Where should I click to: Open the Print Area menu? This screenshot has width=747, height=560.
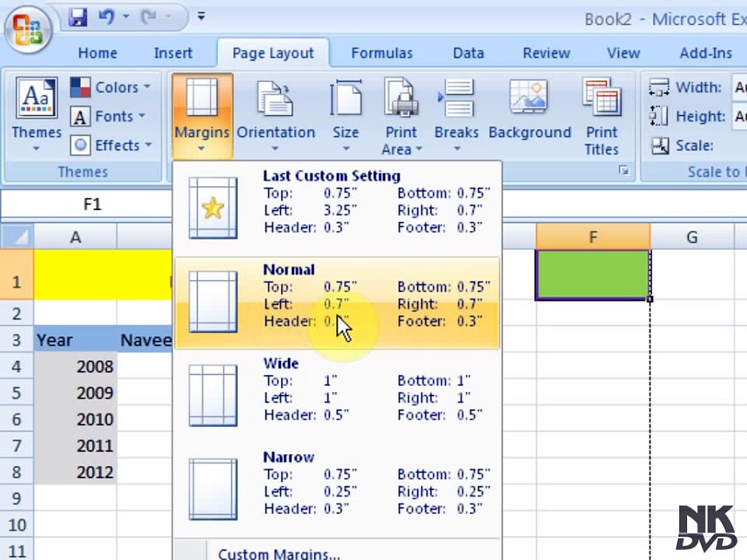[402, 117]
